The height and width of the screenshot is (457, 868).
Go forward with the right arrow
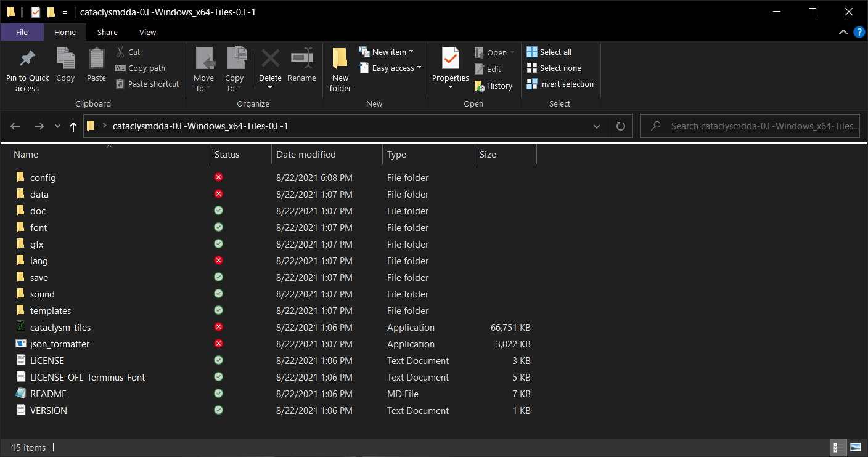39,126
